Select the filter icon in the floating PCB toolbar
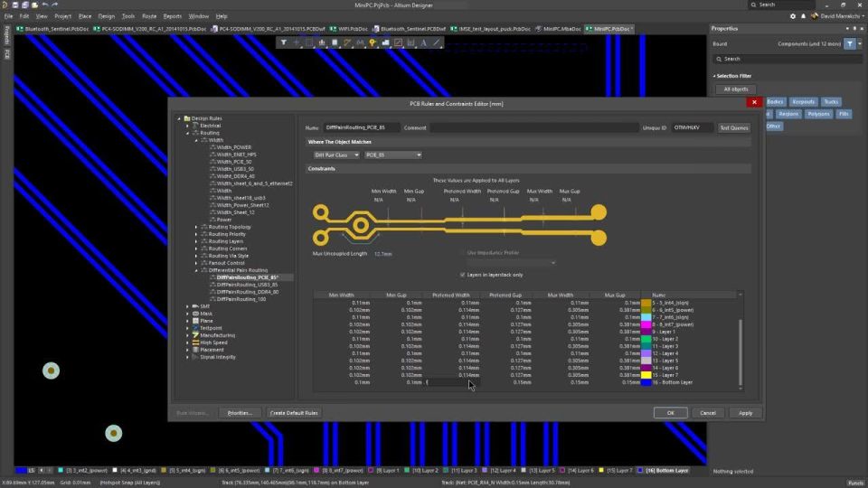Screen dimensions: 868x488 [283, 42]
